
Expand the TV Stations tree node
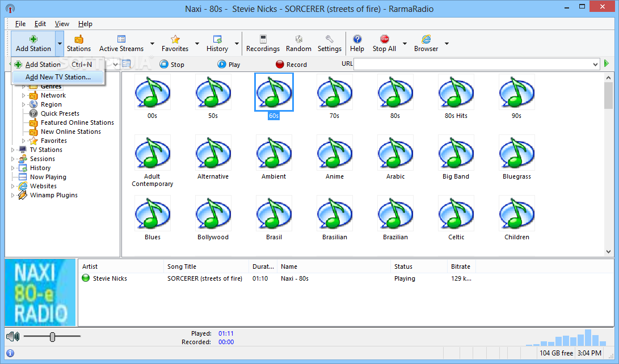pyautogui.click(x=12, y=150)
